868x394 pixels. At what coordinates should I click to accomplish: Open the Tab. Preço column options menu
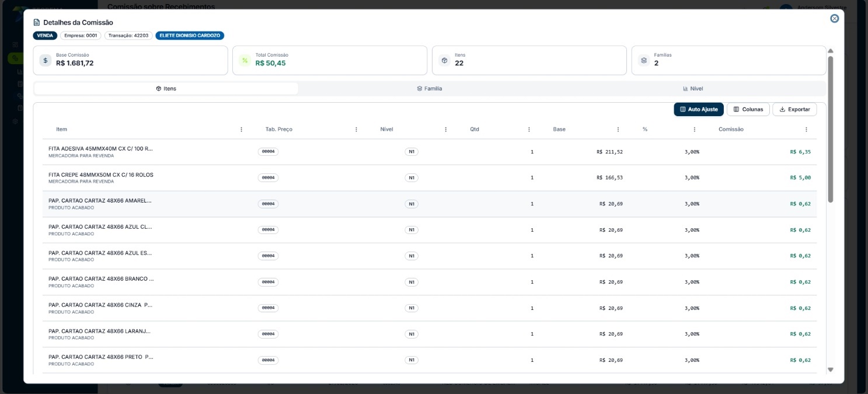pyautogui.click(x=356, y=129)
